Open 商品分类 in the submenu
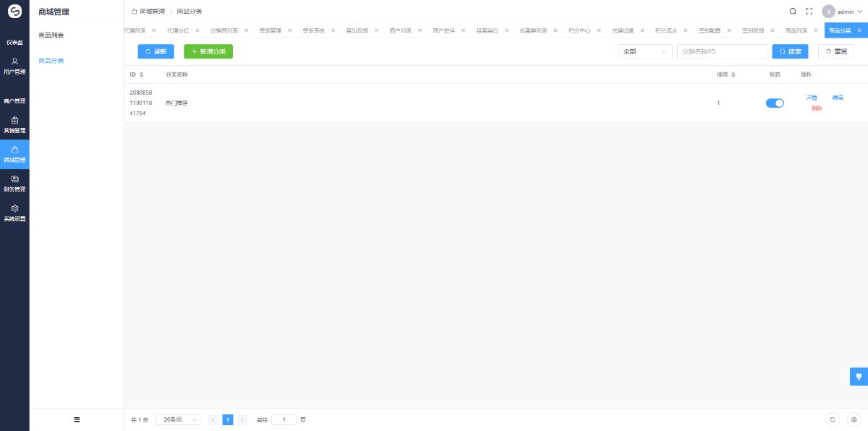 (51, 61)
